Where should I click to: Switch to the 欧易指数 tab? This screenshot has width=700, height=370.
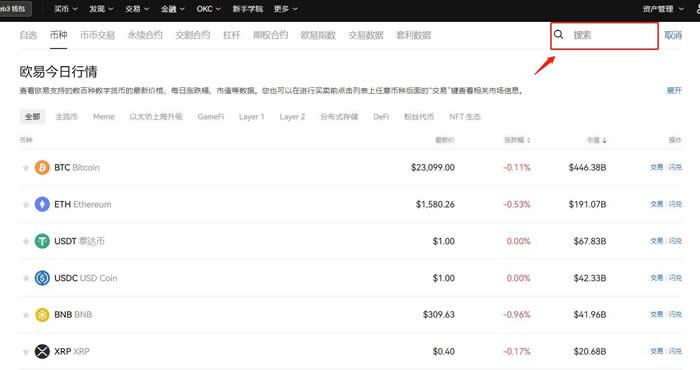point(318,35)
